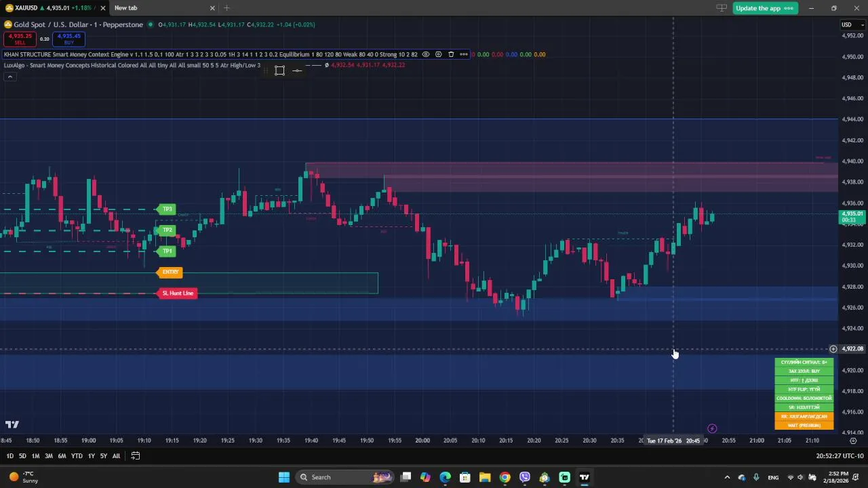
Task: Close the New tab tab
Action: tap(212, 8)
